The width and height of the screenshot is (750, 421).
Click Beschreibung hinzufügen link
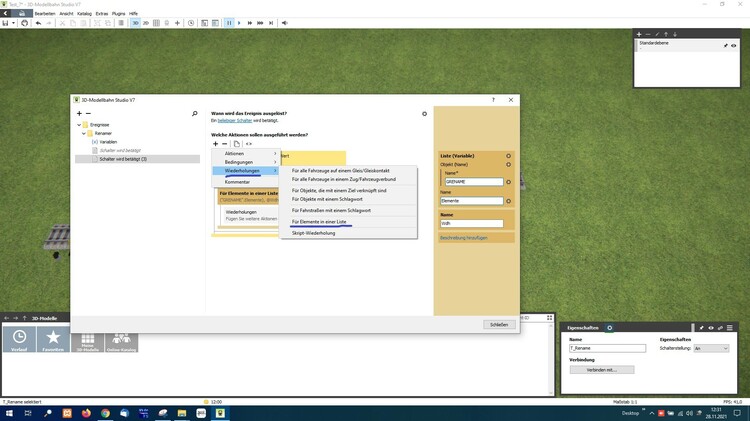click(463, 238)
